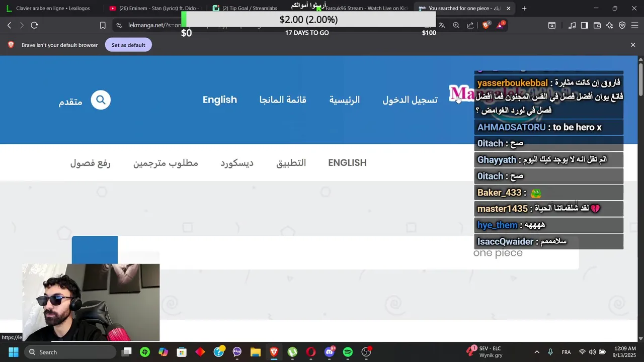The height and width of the screenshot is (362, 644).
Task: Click تسجيل الدخول login link
Action: click(410, 100)
